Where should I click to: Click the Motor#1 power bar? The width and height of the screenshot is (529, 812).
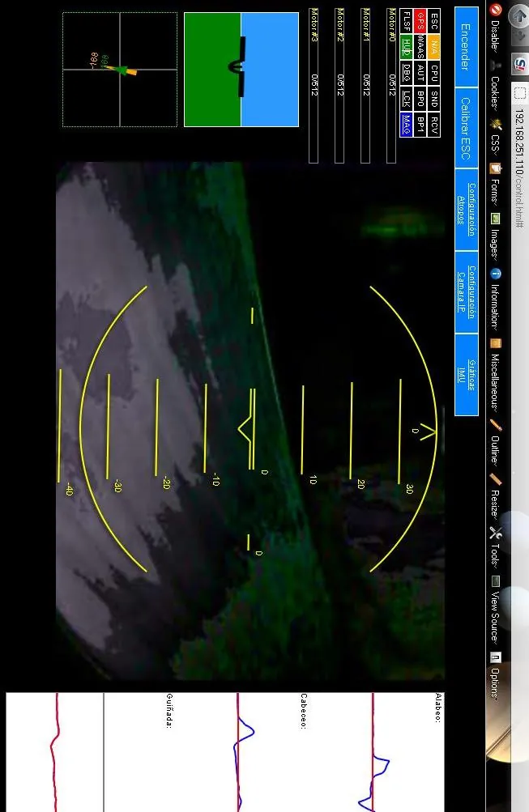pyautogui.click(x=366, y=86)
